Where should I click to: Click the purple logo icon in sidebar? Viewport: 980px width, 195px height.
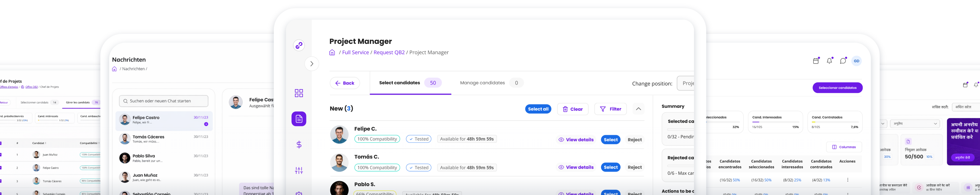pyautogui.click(x=299, y=46)
